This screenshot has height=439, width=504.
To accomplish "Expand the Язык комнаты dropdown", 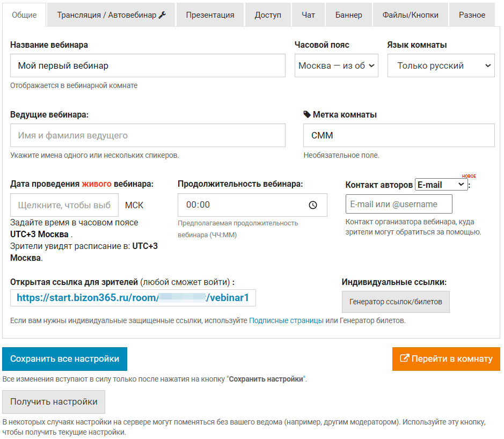I will (x=441, y=65).
